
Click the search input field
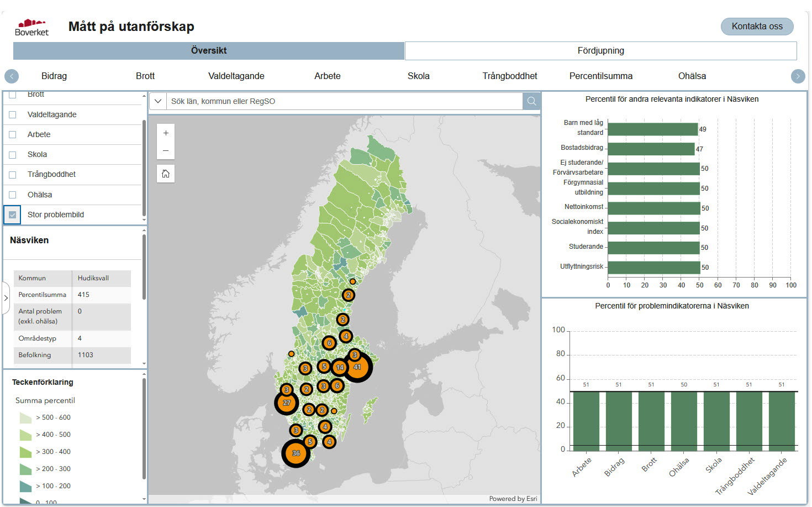tap(342, 101)
